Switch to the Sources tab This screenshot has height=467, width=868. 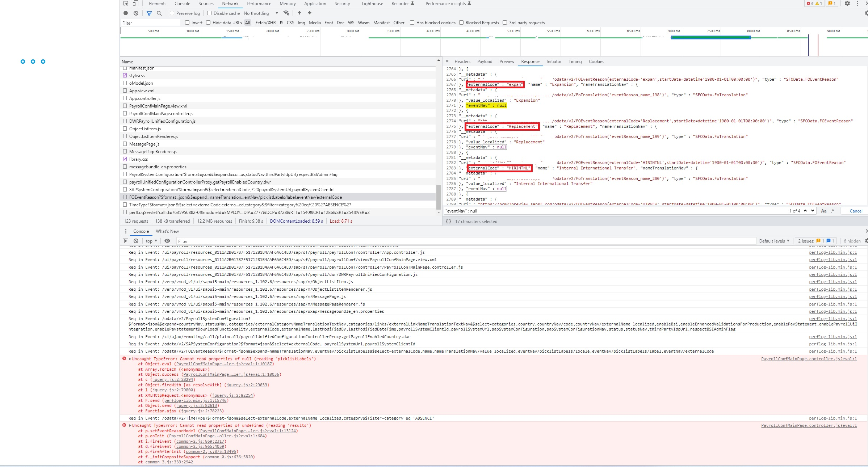(206, 4)
